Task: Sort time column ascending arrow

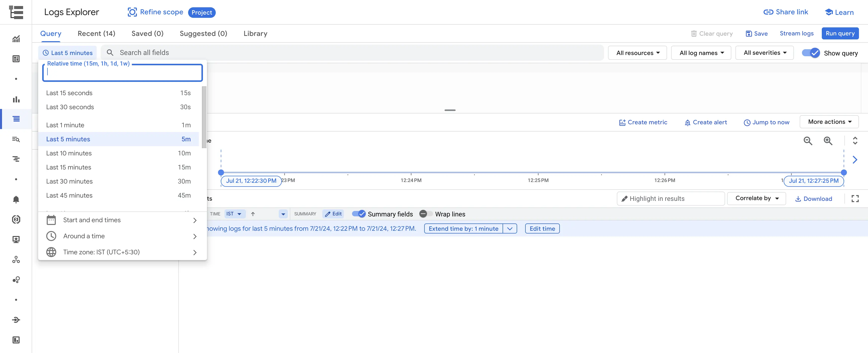Action: (253, 214)
